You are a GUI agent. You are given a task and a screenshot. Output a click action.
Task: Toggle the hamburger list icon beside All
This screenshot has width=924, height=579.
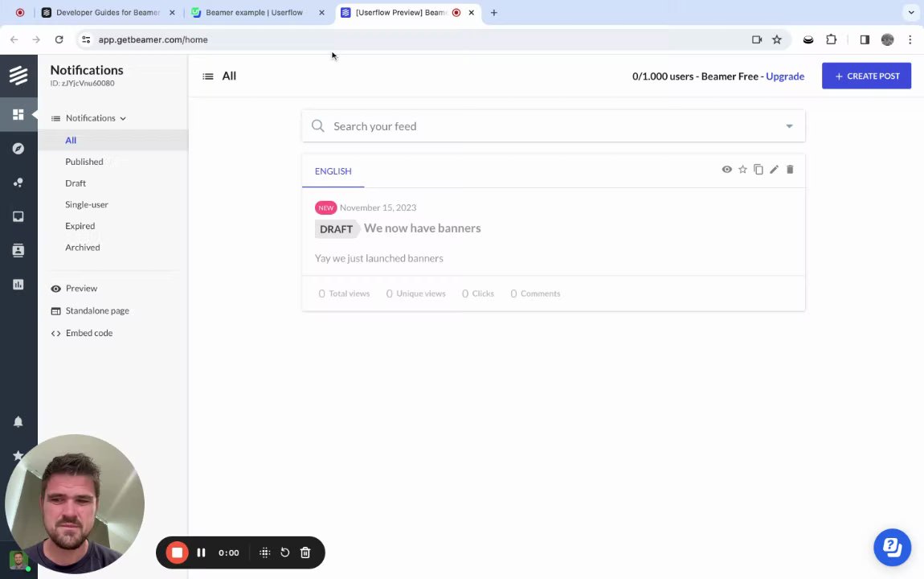coord(208,76)
